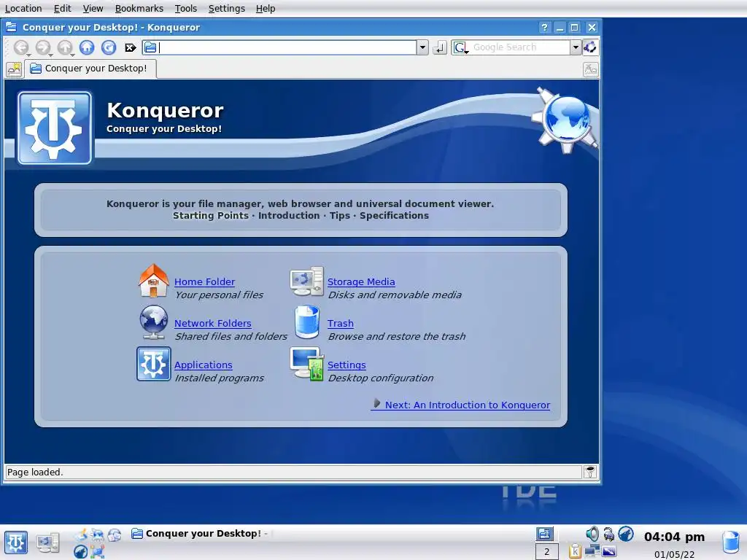This screenshot has width=747, height=560.
Task: Open the Home Folder link
Action: click(204, 282)
